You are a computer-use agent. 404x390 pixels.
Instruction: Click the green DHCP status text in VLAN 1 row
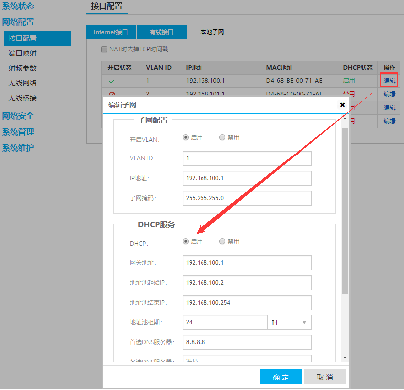coord(349,81)
